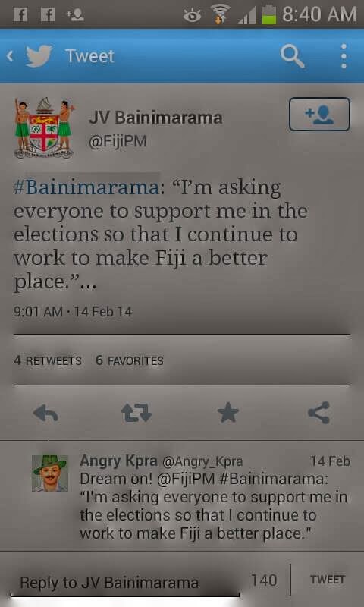The image size is (364, 607).
Task: Tap the back arrow beside Twitter bird
Action: pos(10,56)
